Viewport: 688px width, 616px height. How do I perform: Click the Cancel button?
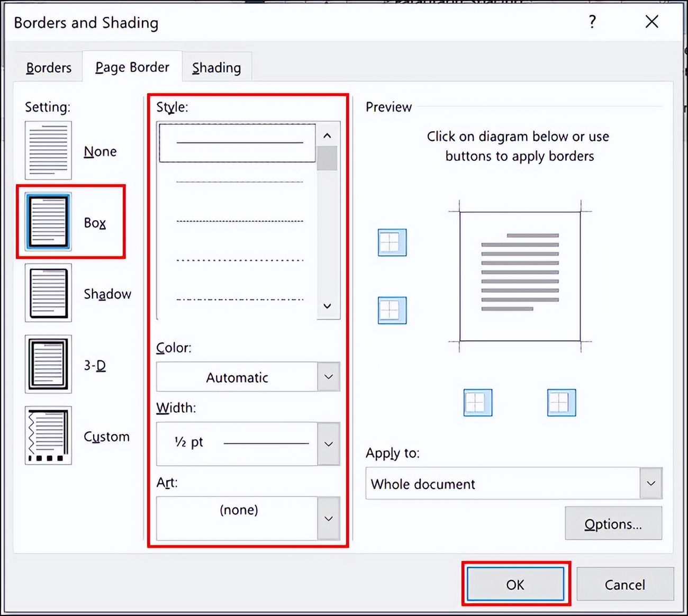click(x=625, y=584)
